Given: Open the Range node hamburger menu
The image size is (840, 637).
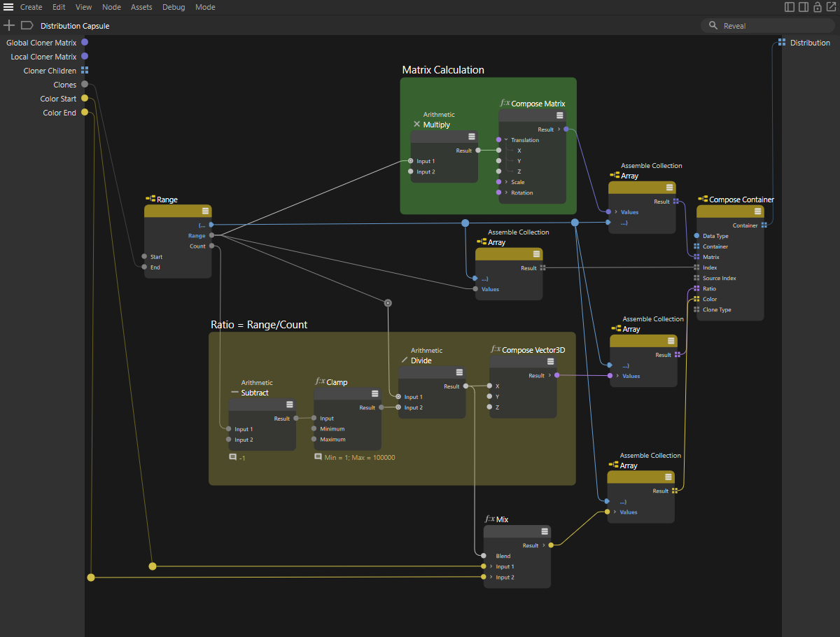Looking at the screenshot, I should point(205,211).
